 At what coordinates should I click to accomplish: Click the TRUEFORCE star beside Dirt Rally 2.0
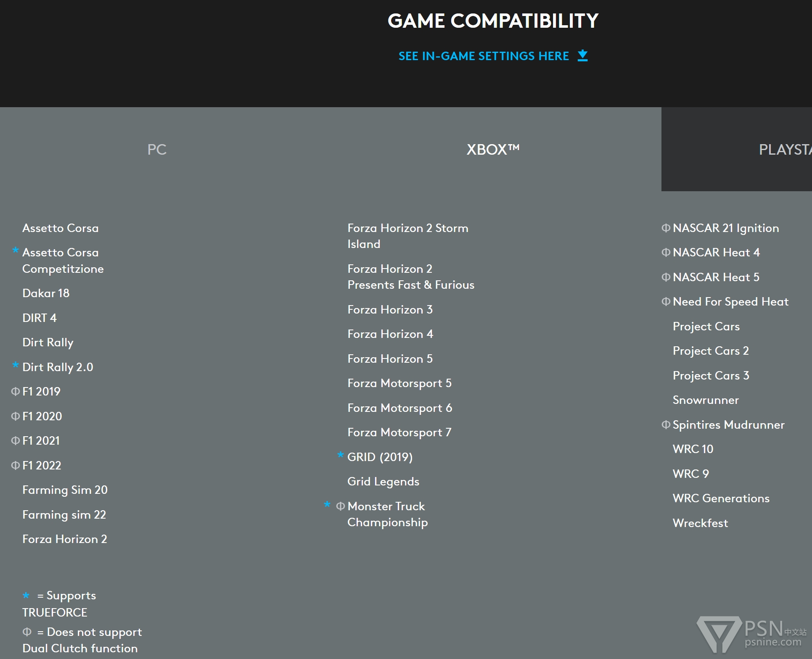tap(16, 365)
